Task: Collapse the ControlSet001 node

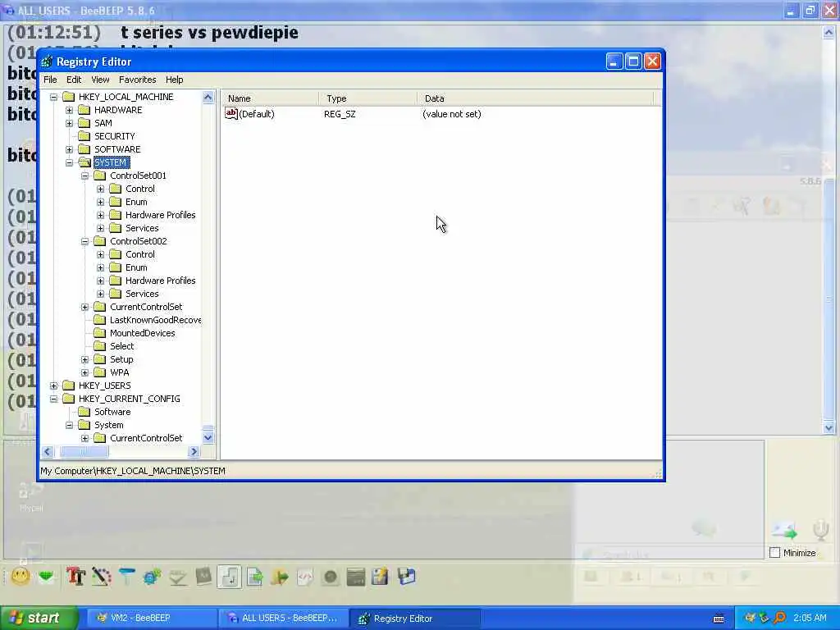Action: point(84,176)
